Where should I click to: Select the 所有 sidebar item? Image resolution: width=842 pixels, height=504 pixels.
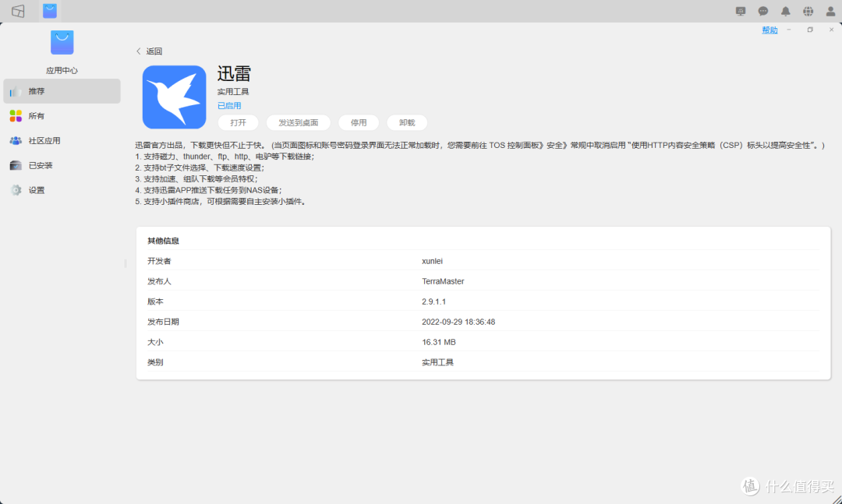tap(62, 116)
